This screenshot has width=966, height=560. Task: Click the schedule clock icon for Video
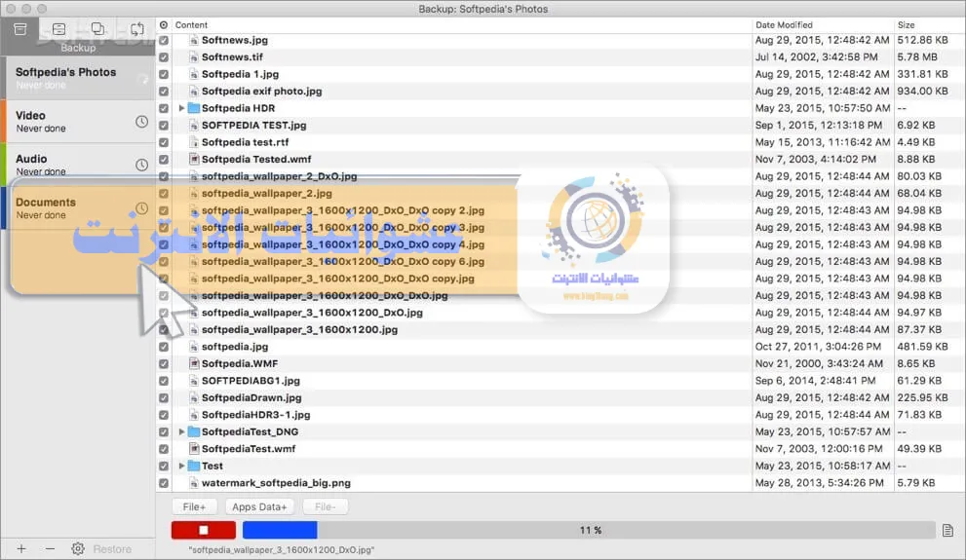(141, 122)
